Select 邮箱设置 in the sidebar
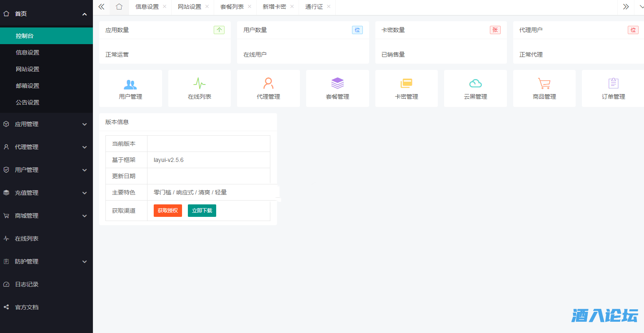 [27, 86]
